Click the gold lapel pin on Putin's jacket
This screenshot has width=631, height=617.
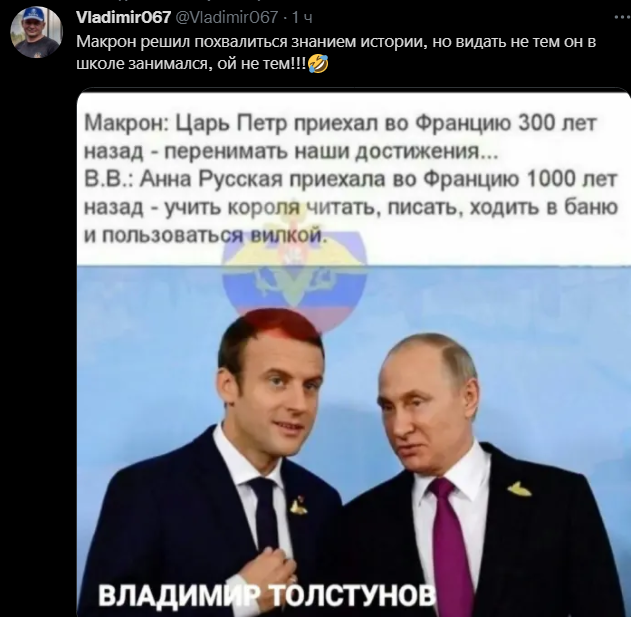click(x=519, y=489)
